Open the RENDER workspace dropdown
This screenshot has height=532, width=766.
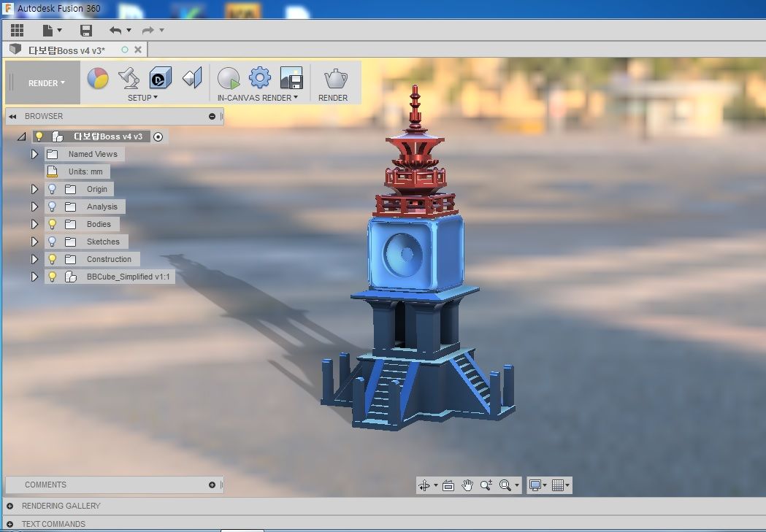tap(47, 83)
